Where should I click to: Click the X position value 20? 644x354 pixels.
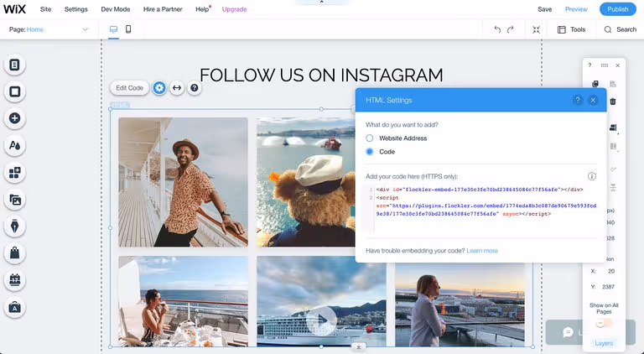(611, 271)
